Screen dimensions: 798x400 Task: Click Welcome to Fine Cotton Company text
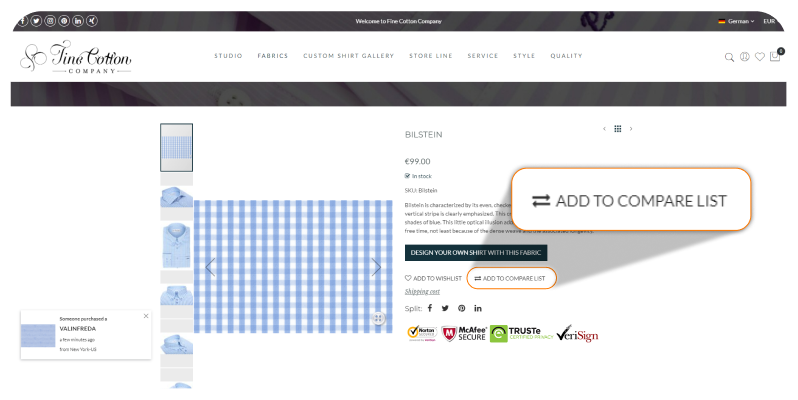[398, 21]
